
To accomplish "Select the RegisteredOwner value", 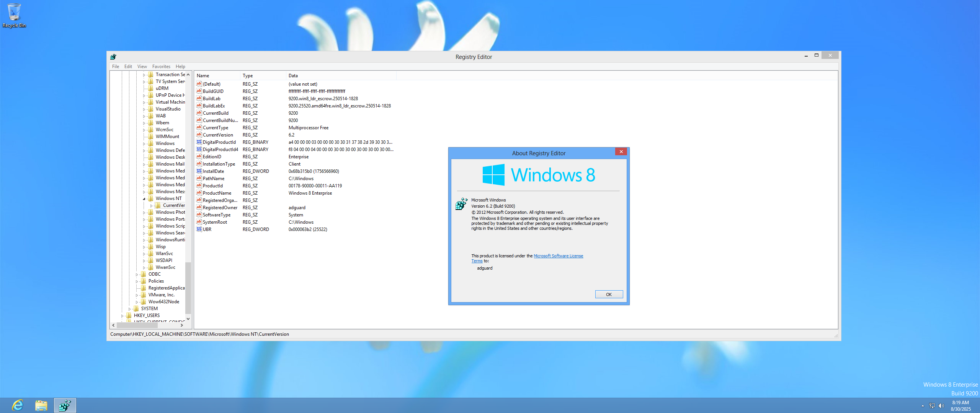I will 220,207.
